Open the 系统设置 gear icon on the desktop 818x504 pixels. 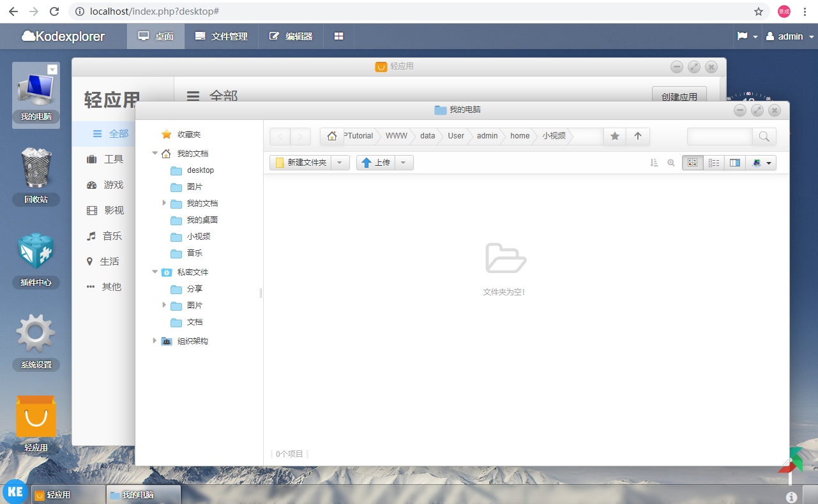tap(36, 343)
